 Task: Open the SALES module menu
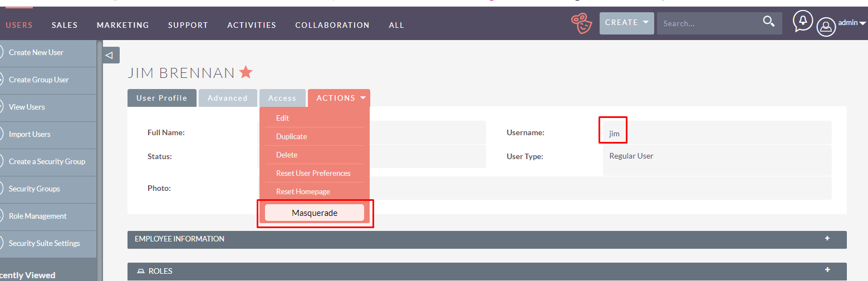pyautogui.click(x=65, y=25)
